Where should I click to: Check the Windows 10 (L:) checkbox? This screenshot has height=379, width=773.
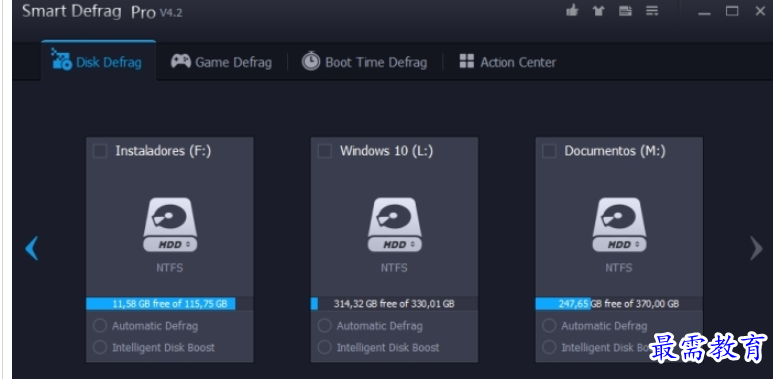coord(324,151)
